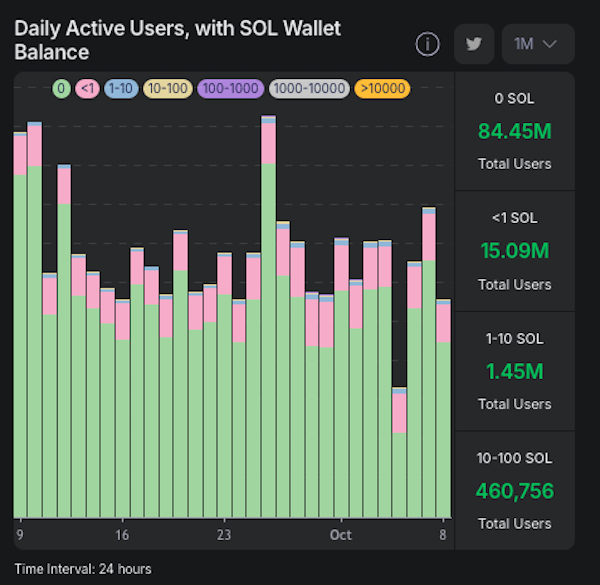Screen dimensions: 600x585
Task: Open the 1M time range dropdown
Action: (538, 44)
